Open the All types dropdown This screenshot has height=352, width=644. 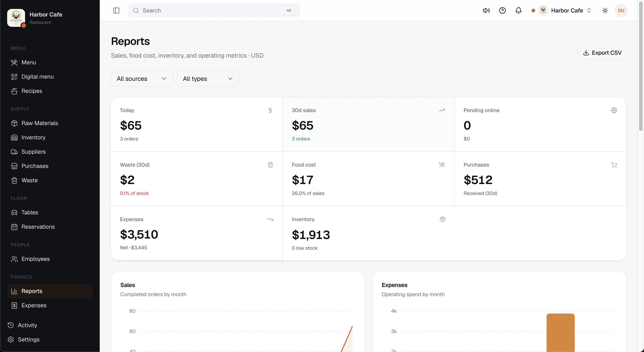[x=208, y=79]
